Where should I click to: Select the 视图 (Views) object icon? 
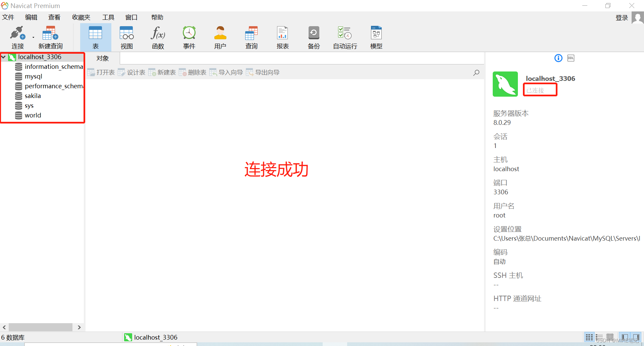126,37
